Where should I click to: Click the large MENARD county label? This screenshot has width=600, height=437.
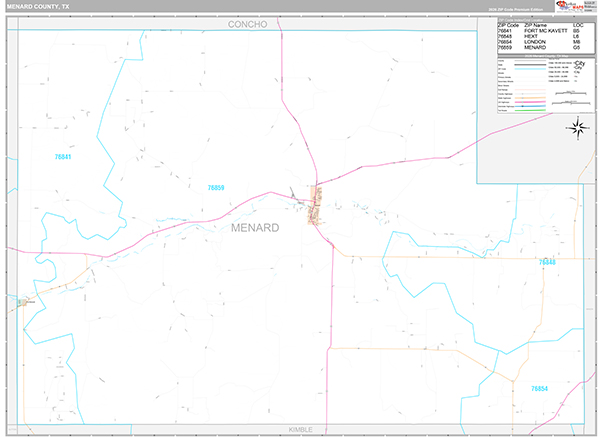coord(255,227)
